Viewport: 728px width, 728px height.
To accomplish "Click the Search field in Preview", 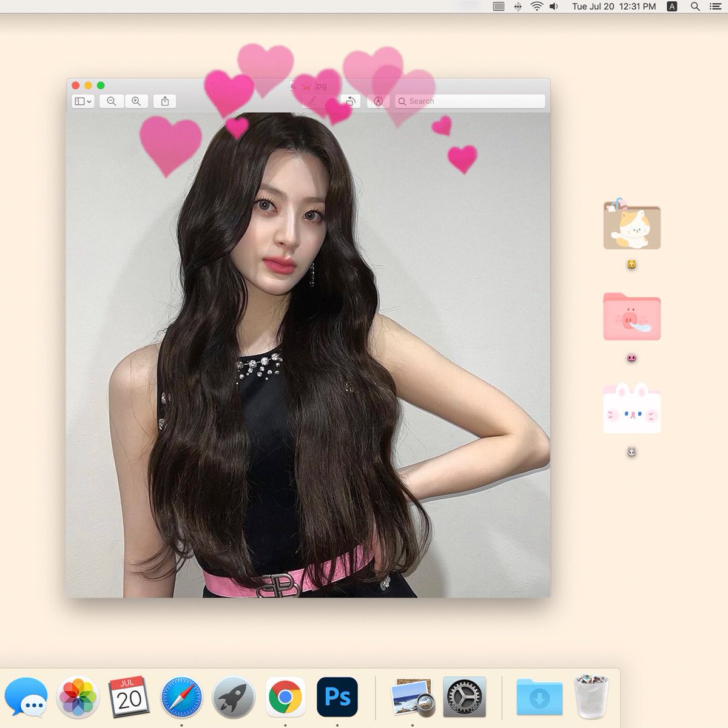I will pyautogui.click(x=470, y=101).
